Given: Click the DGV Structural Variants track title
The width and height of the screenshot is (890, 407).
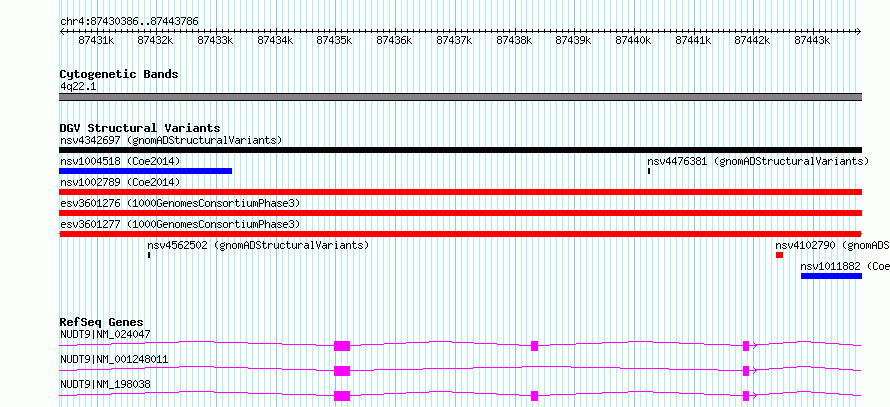Looking at the screenshot, I should [140, 128].
